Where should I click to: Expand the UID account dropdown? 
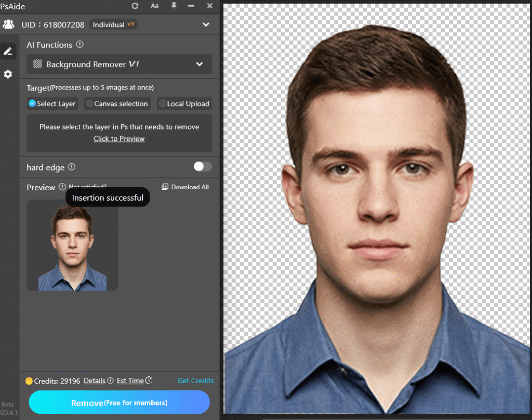206,24
